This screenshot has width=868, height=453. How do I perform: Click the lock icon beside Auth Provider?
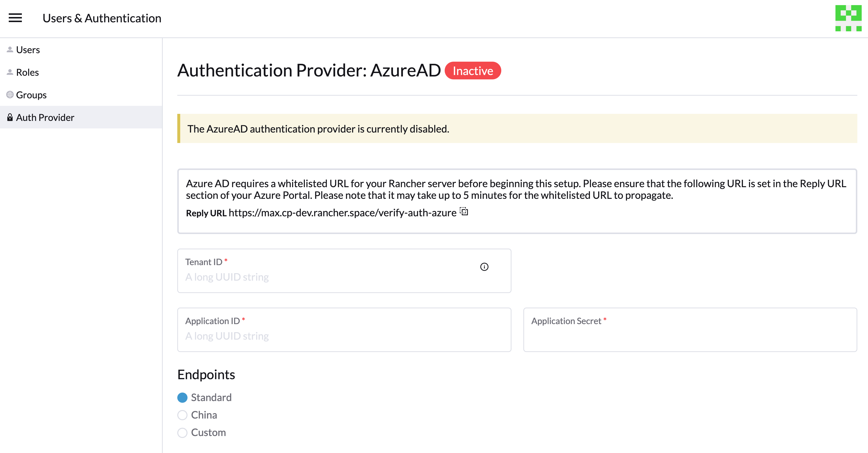tap(10, 117)
